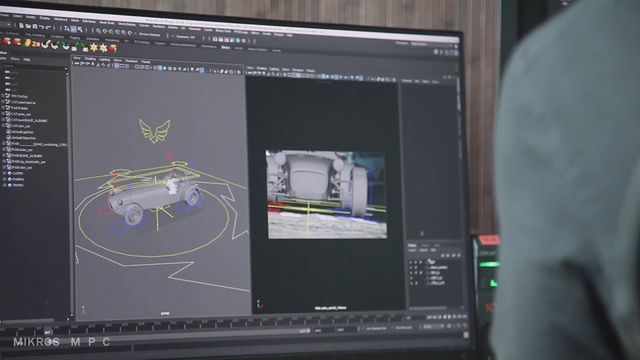Open the Outliner Show menu

click(15, 58)
